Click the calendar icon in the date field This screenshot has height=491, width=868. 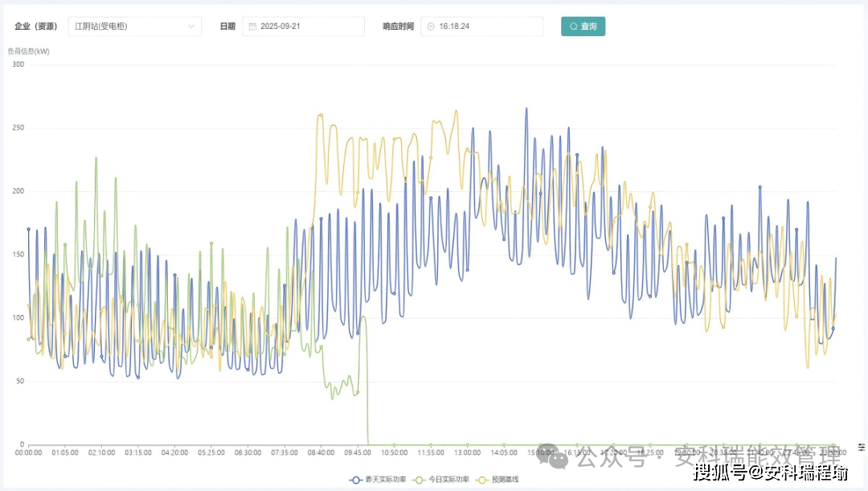(252, 27)
